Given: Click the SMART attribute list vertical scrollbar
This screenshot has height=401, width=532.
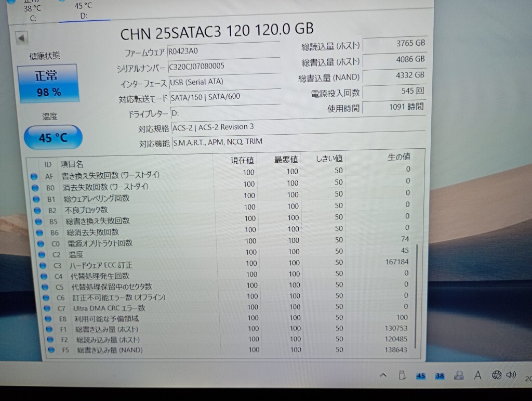Looking at the screenshot, I should click(x=416, y=295).
